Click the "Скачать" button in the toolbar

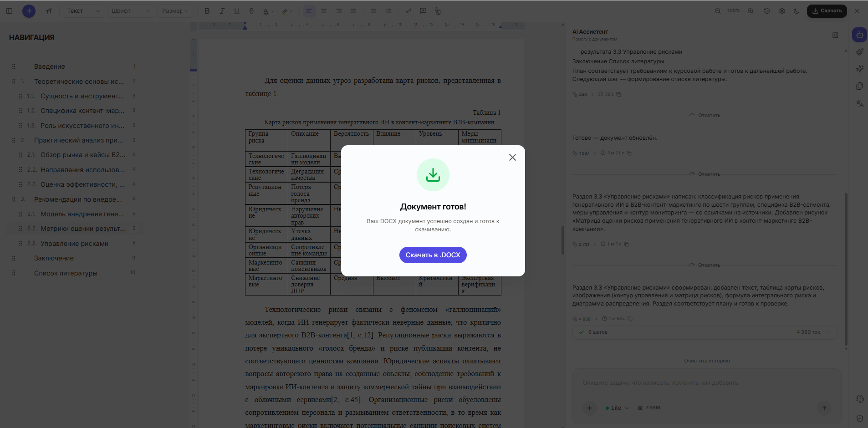[x=827, y=11]
